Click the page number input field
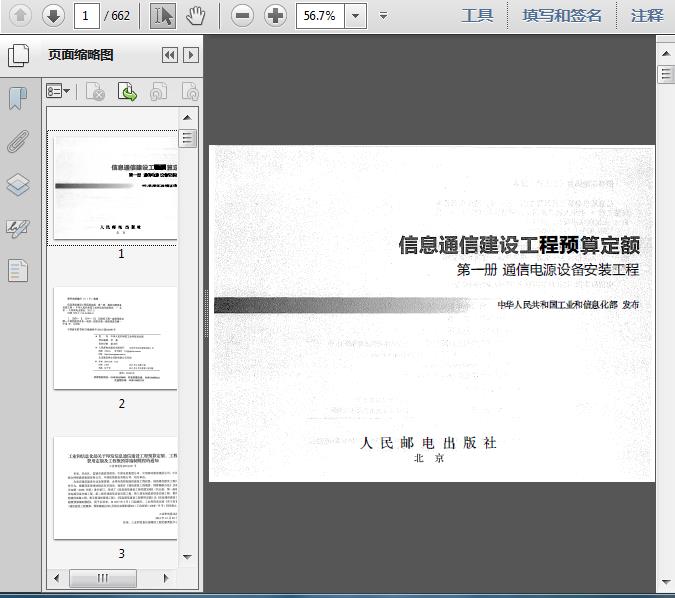 87,16
